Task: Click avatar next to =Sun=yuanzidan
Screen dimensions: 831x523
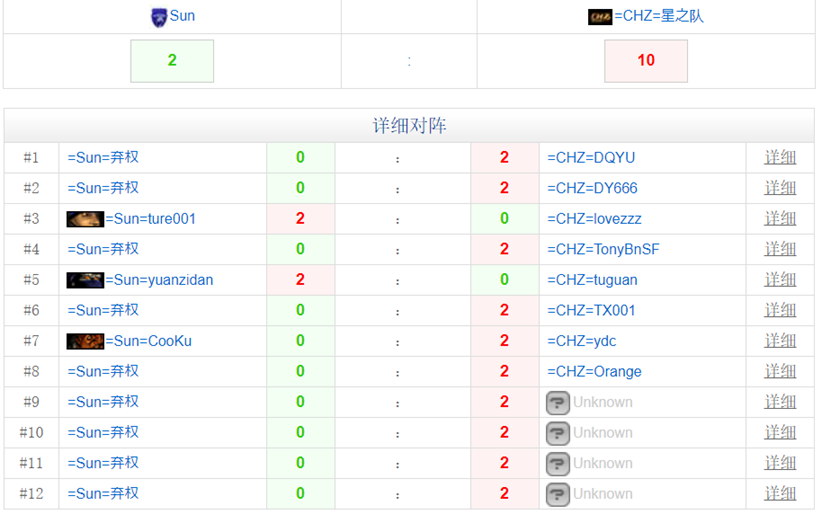Action: point(85,280)
